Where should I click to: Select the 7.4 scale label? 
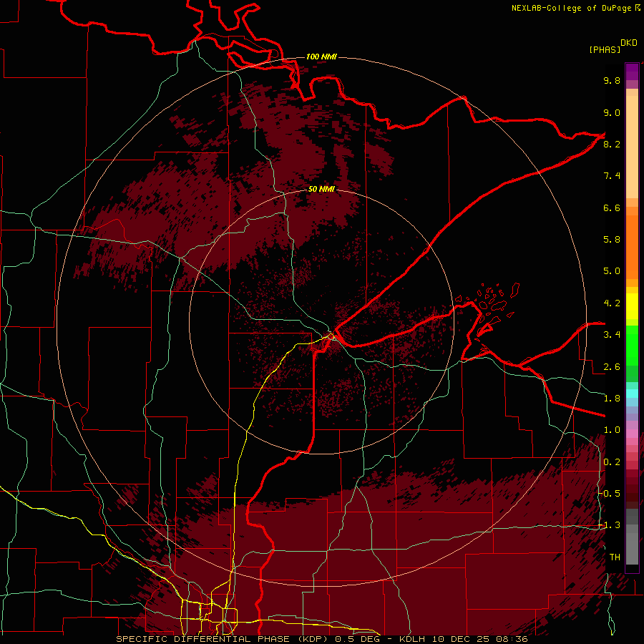click(612, 176)
